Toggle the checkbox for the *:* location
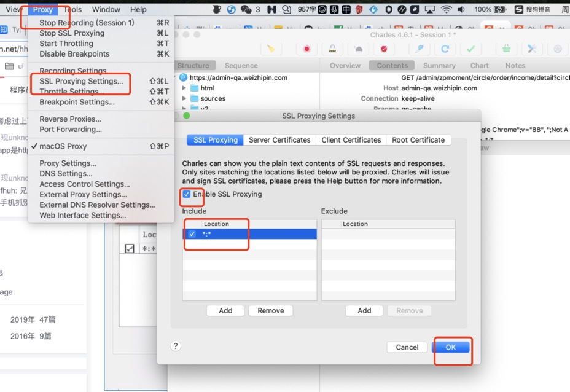This screenshot has width=570, height=392. (x=192, y=234)
